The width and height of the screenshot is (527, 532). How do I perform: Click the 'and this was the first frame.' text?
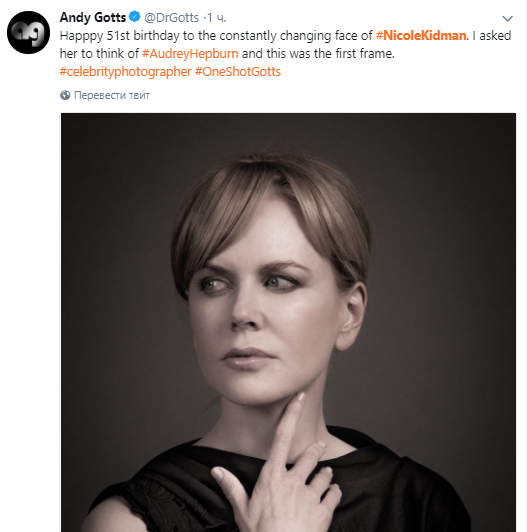(x=318, y=54)
